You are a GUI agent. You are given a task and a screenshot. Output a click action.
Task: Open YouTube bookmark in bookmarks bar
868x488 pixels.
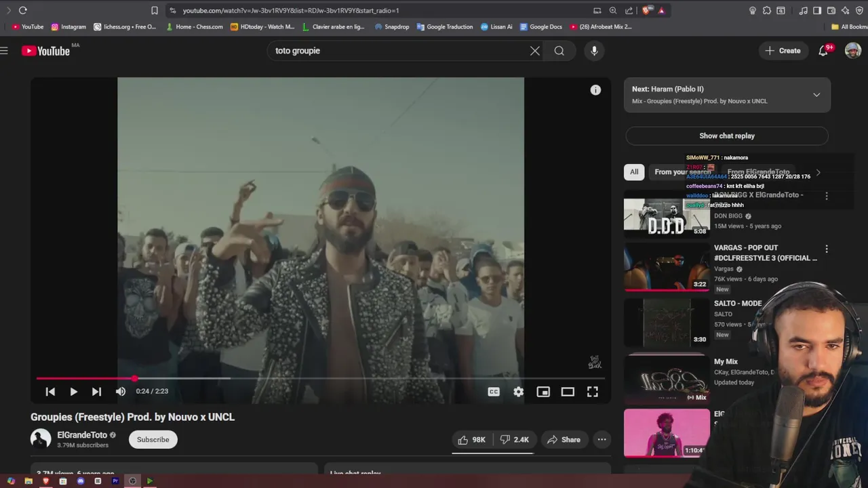tap(28, 27)
